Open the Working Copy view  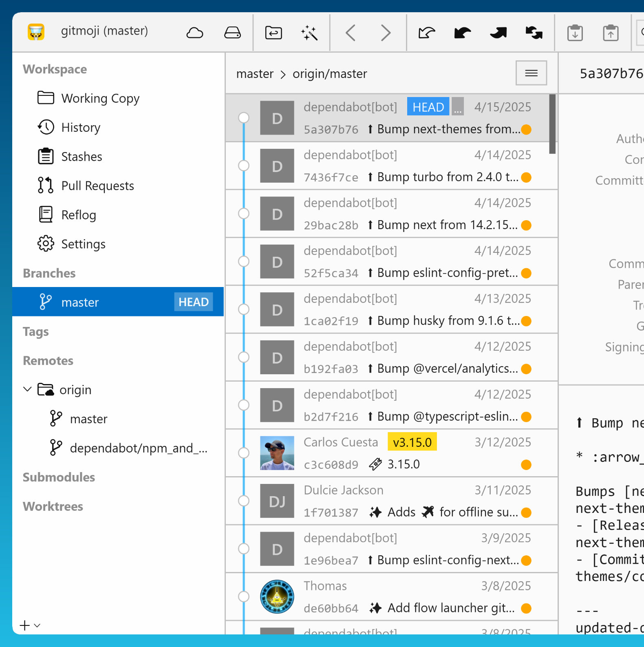pyautogui.click(x=100, y=98)
